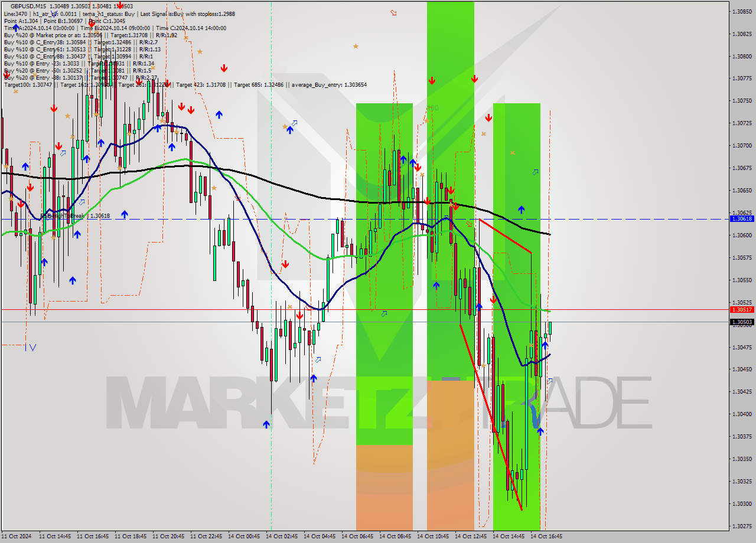This screenshot has height=543, width=756.
Task: Click the 1.30425 price axis label
Action: (x=742, y=391)
